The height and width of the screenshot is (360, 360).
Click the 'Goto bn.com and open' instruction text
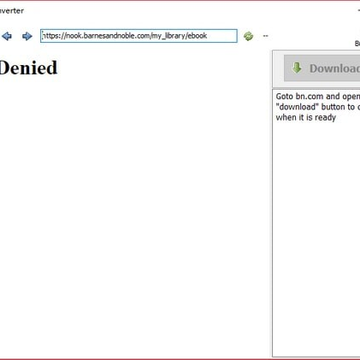click(318, 97)
